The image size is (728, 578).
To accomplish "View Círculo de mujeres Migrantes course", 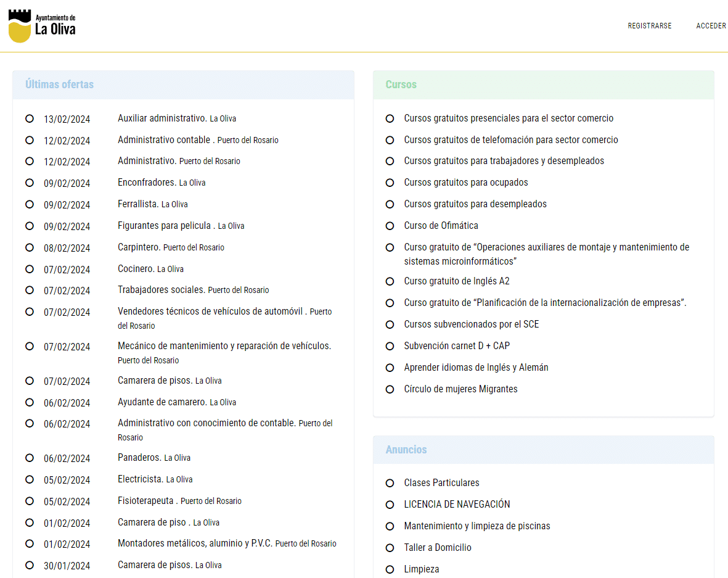I will 460,389.
